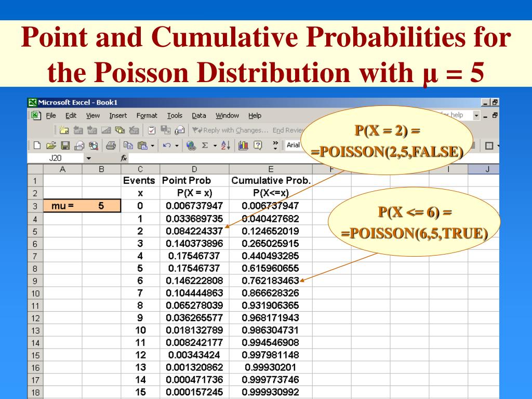Click the Paste clipboard icon

pyautogui.click(x=142, y=145)
